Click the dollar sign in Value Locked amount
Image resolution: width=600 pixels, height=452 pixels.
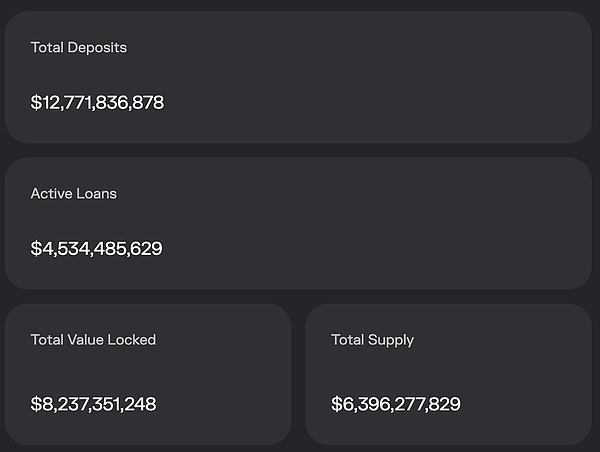click(x=36, y=404)
